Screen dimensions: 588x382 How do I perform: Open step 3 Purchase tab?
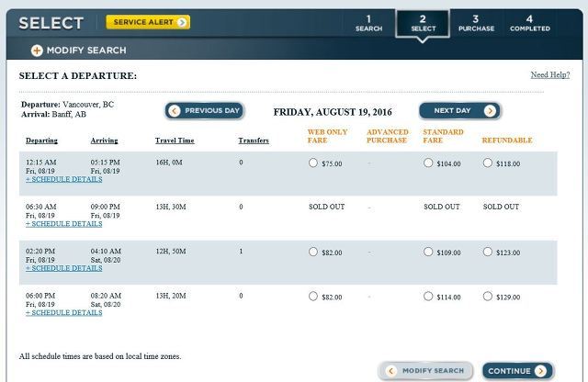[476, 23]
